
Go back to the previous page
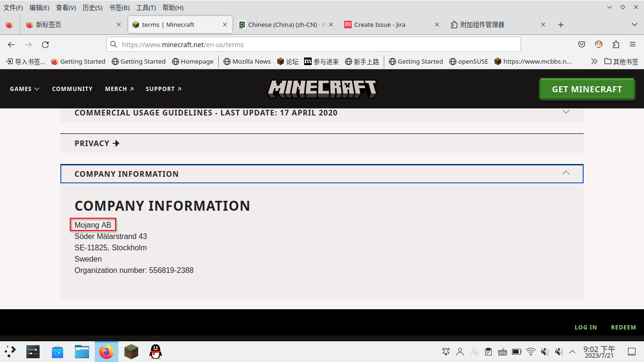click(11, 44)
